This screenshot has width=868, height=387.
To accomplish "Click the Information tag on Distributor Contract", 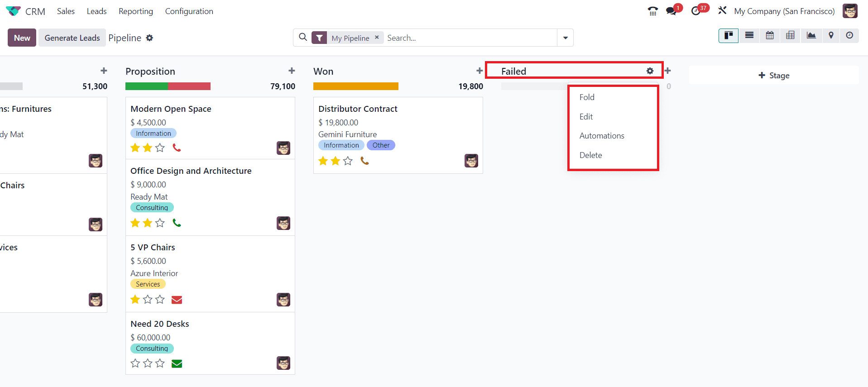I will (341, 145).
